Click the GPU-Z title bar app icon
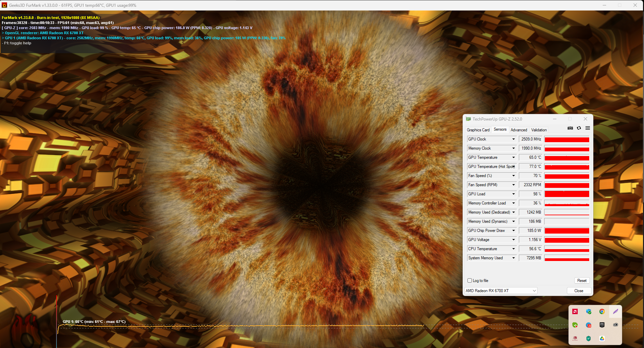The image size is (644, 348). [x=468, y=119]
